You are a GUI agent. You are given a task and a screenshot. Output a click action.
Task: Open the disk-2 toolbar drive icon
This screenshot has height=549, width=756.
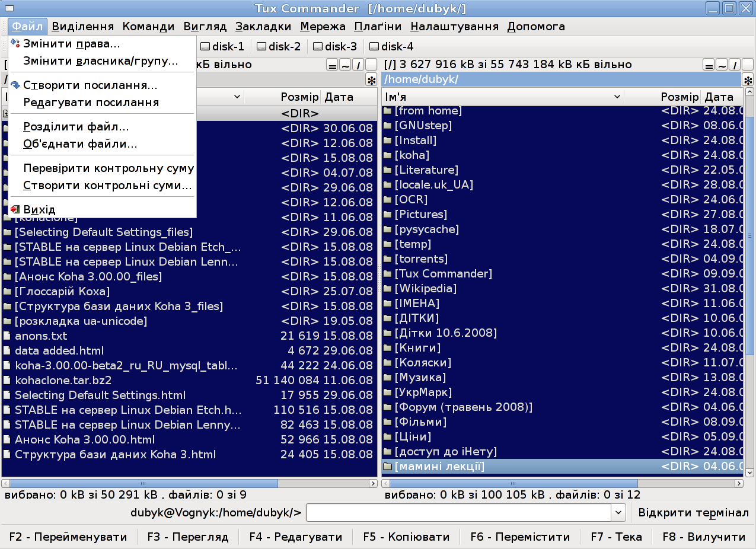click(x=279, y=46)
